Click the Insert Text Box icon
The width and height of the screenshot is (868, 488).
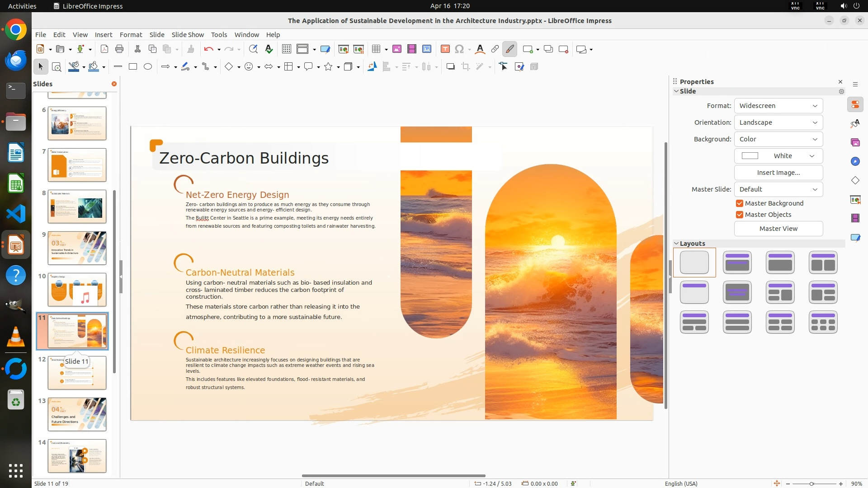[x=445, y=49]
